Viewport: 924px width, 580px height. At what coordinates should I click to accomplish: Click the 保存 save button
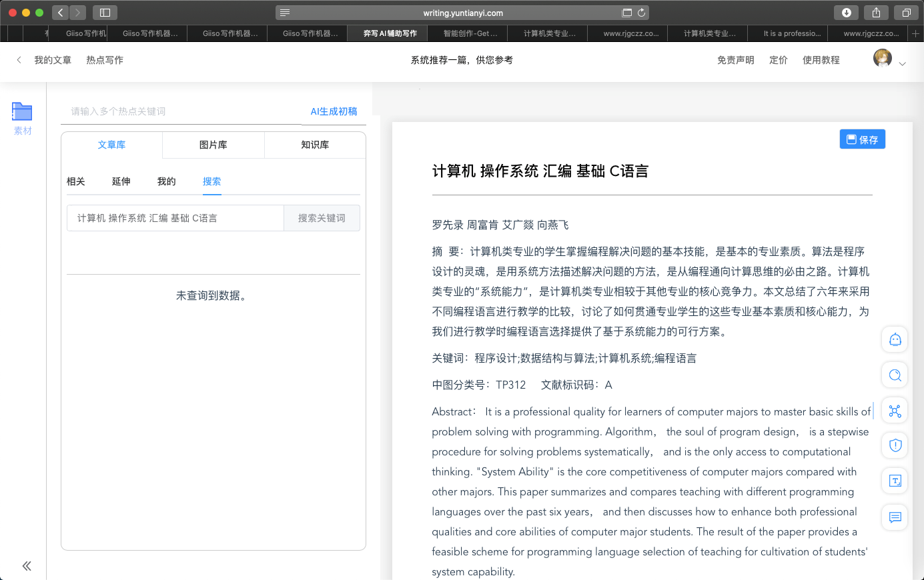tap(862, 139)
